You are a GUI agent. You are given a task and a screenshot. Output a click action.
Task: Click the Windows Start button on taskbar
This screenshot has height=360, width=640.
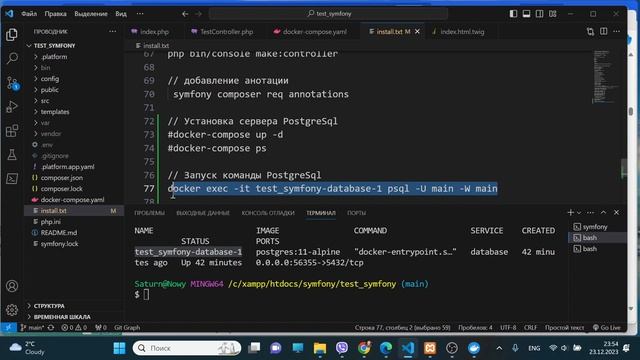(x=120, y=348)
